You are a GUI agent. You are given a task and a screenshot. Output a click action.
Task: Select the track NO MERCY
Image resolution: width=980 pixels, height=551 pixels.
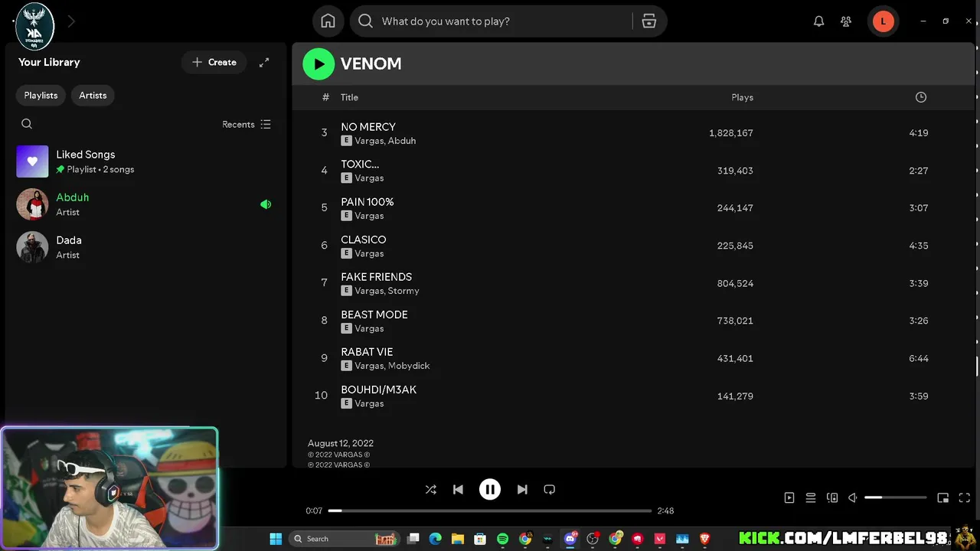pyautogui.click(x=368, y=127)
